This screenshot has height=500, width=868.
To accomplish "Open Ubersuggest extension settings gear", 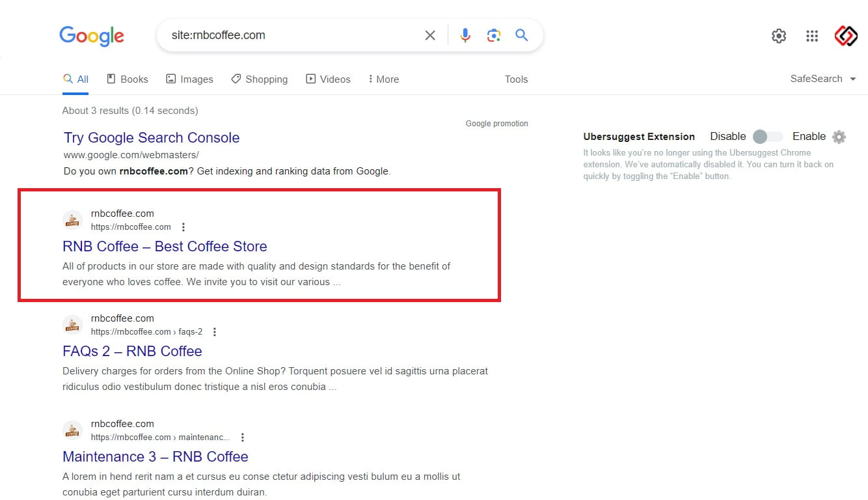I will pyautogui.click(x=839, y=137).
